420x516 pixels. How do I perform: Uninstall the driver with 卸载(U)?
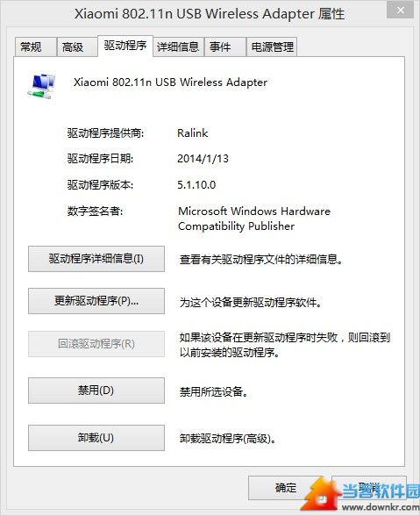point(96,438)
